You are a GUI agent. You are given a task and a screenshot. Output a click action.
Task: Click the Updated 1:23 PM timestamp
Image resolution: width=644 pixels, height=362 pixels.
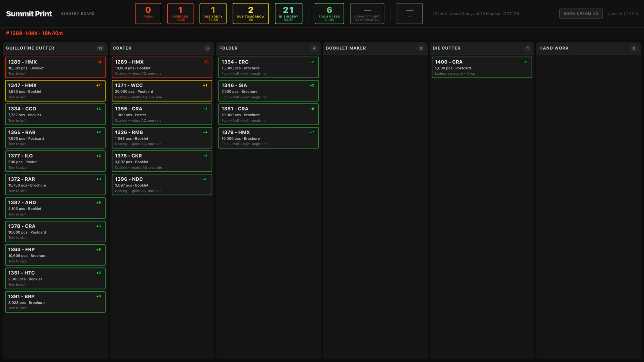[622, 14]
